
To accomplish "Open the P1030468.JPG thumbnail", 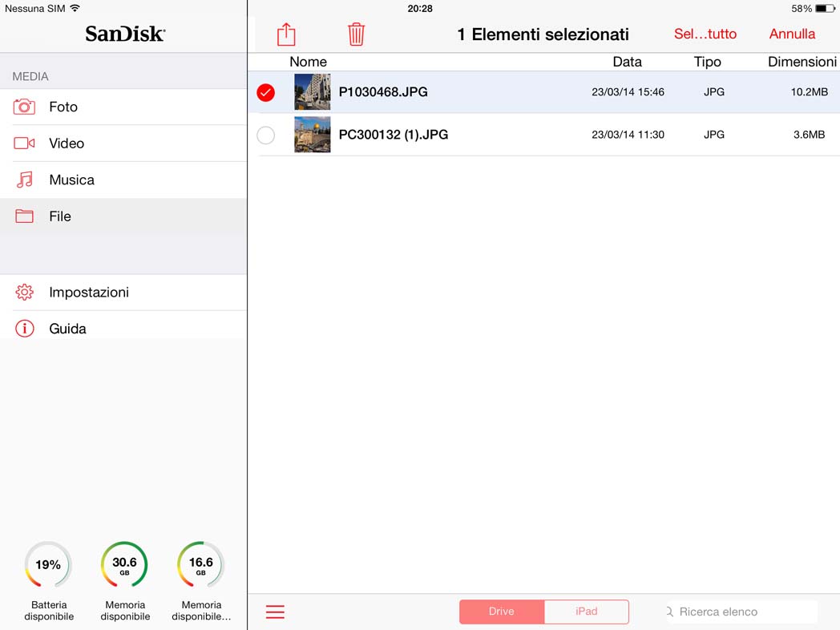I will [x=313, y=92].
